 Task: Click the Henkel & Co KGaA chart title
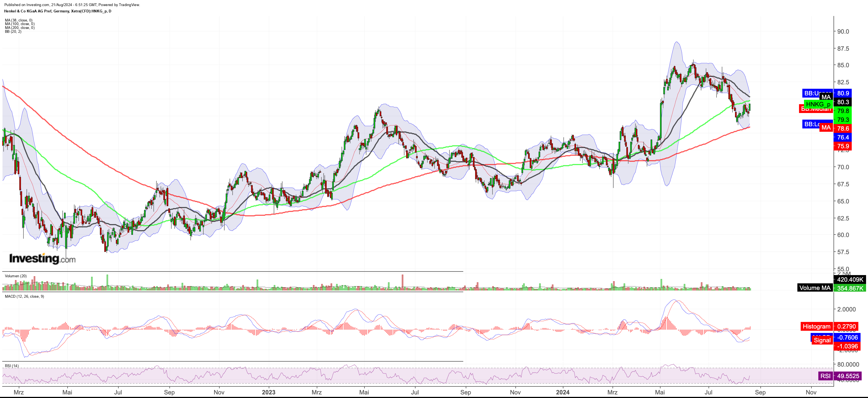(58, 11)
